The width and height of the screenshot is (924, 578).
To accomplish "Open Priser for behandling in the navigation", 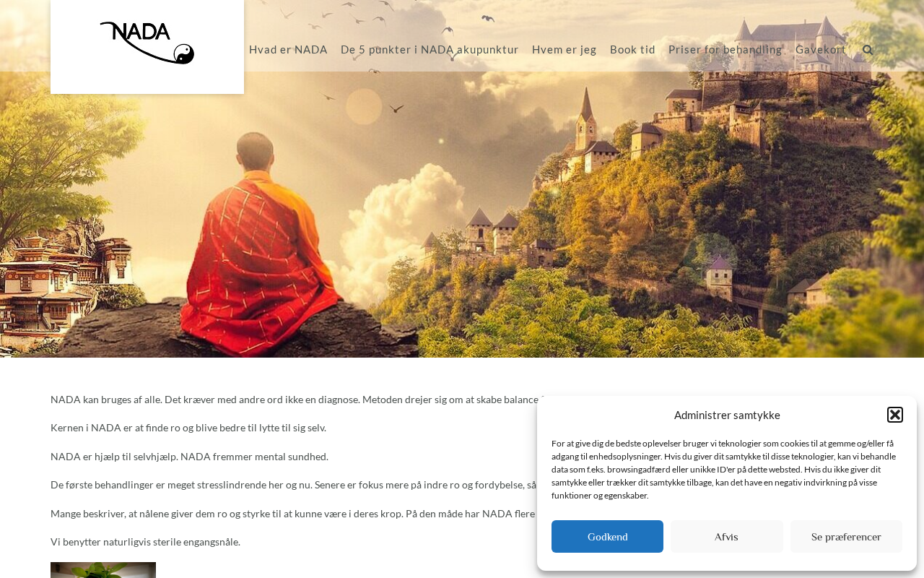I will tap(725, 49).
